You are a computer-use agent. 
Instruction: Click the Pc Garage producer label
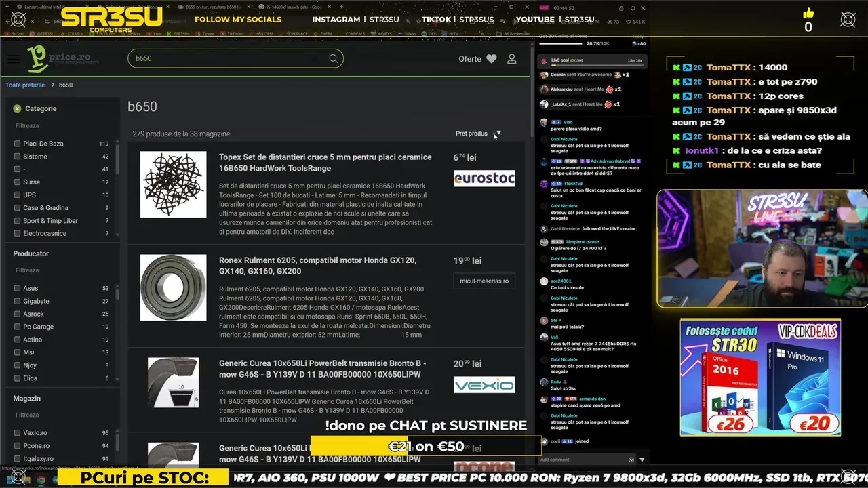[x=38, y=327]
